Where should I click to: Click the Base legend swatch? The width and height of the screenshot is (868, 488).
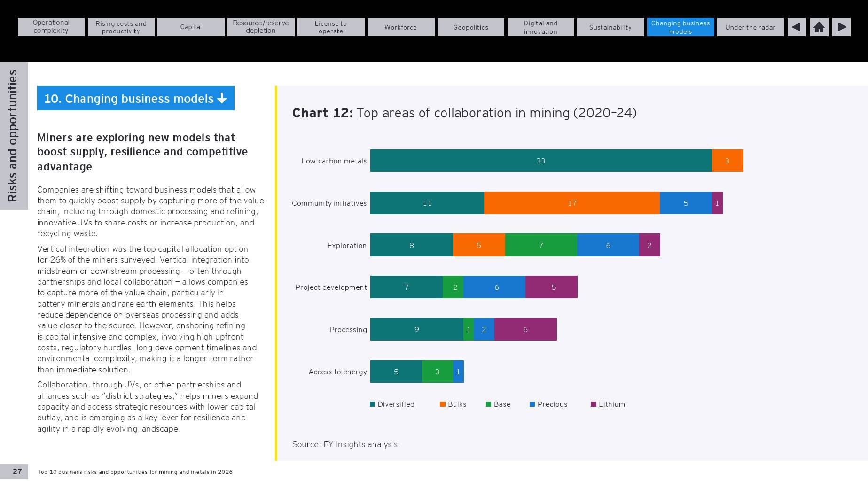coord(489,404)
